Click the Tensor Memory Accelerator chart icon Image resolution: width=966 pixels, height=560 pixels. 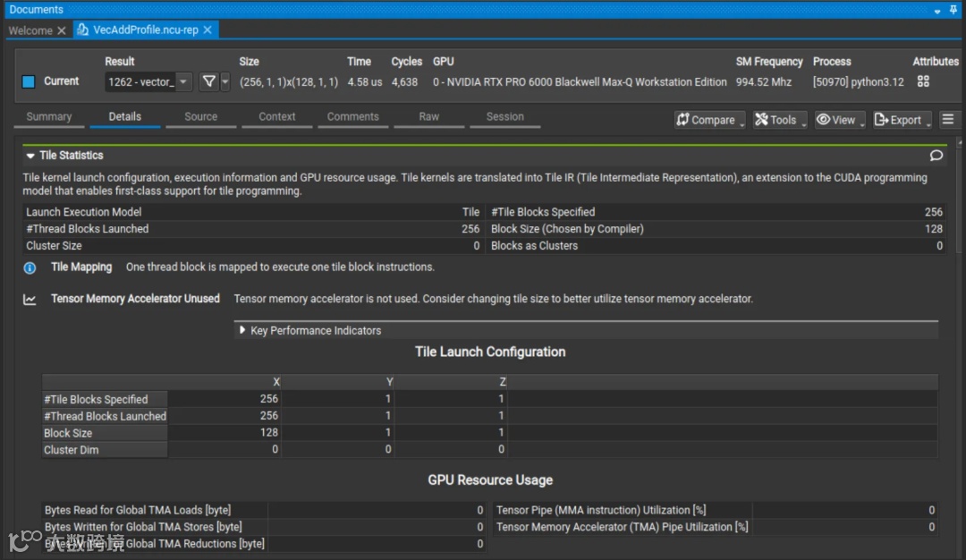coord(30,300)
